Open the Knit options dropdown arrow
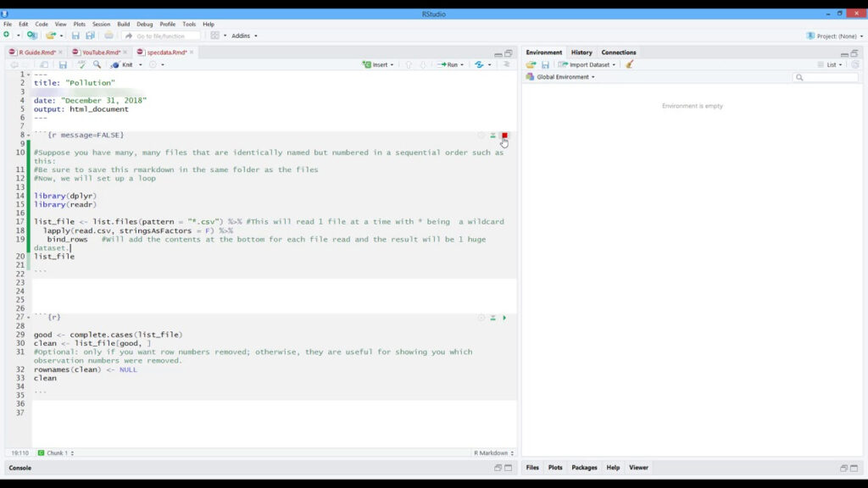The width and height of the screenshot is (868, 488). pyautogui.click(x=141, y=64)
